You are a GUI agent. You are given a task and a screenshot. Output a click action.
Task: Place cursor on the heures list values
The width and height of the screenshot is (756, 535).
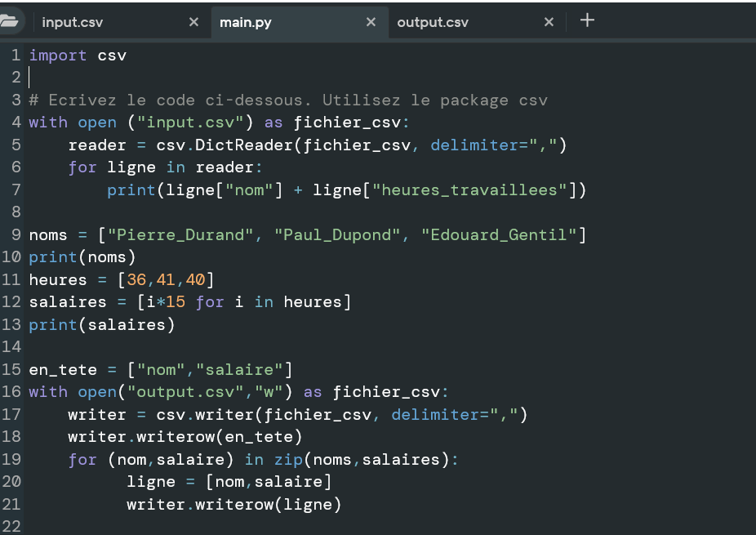point(166,280)
